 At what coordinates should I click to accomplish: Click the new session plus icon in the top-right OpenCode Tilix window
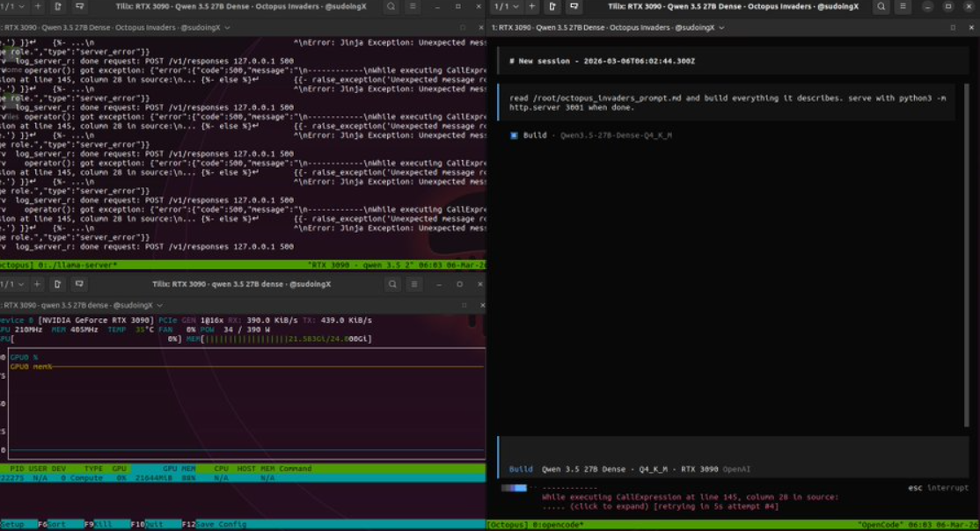pos(532,6)
